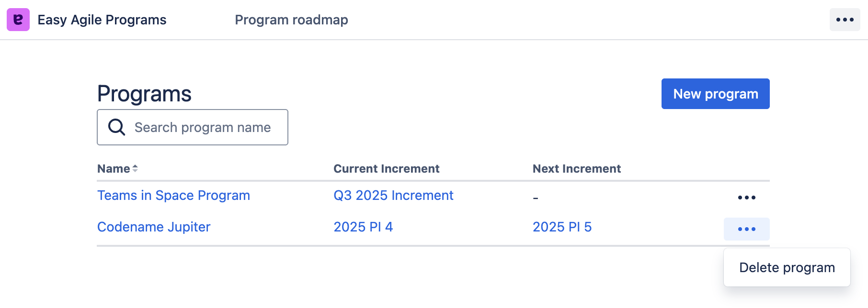Go to the Program roadmap tab
868x308 pixels.
click(x=291, y=20)
